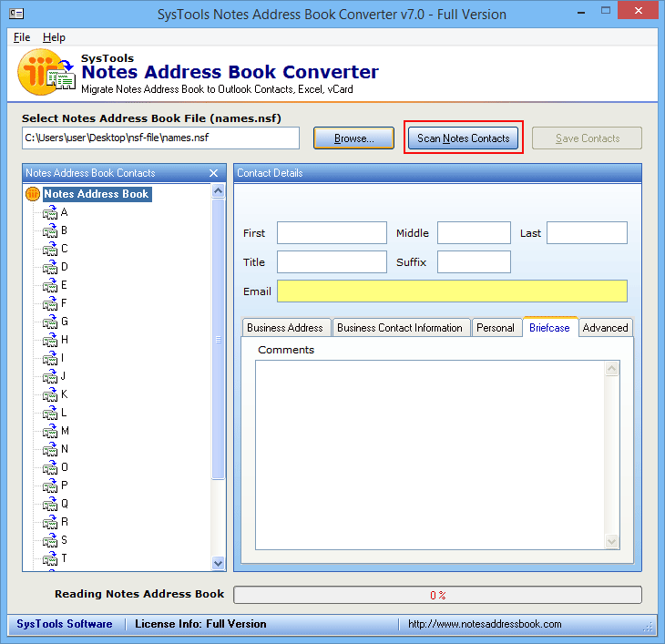Select letter G in the contacts tree

coord(65,322)
